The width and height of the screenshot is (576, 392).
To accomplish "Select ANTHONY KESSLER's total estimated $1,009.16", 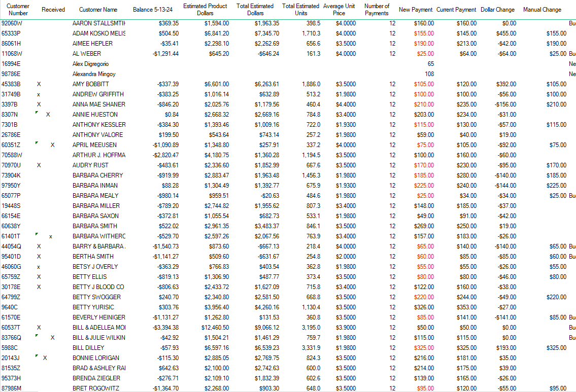I will coord(267,125).
